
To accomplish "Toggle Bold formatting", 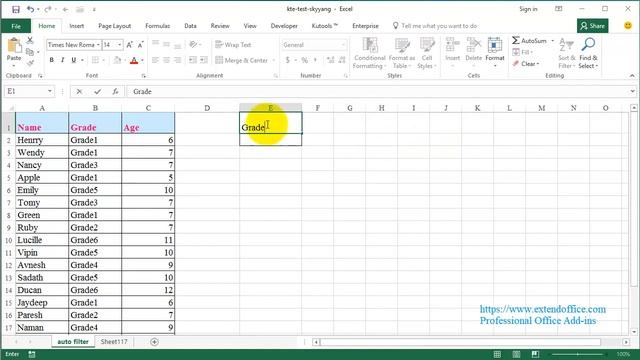I will 51,60.
